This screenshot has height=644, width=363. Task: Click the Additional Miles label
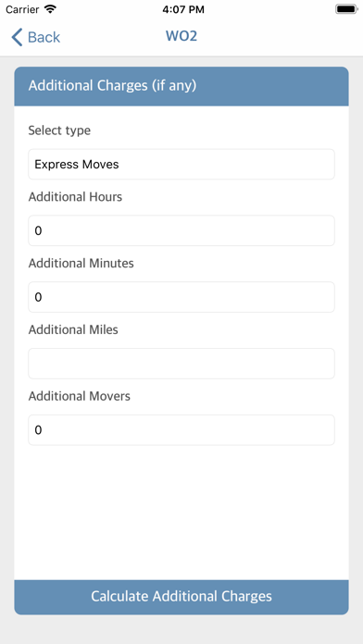tap(73, 329)
